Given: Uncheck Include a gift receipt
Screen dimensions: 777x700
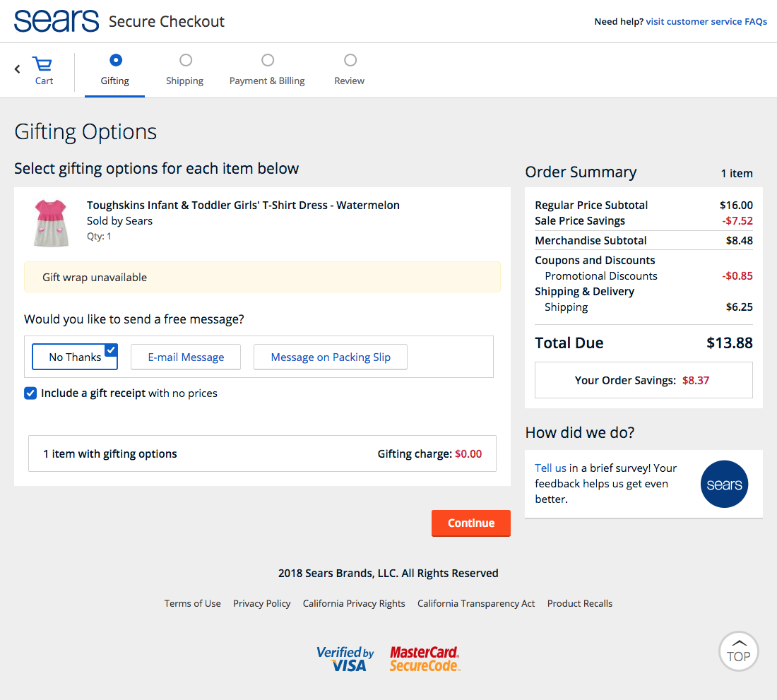Looking at the screenshot, I should (30, 393).
